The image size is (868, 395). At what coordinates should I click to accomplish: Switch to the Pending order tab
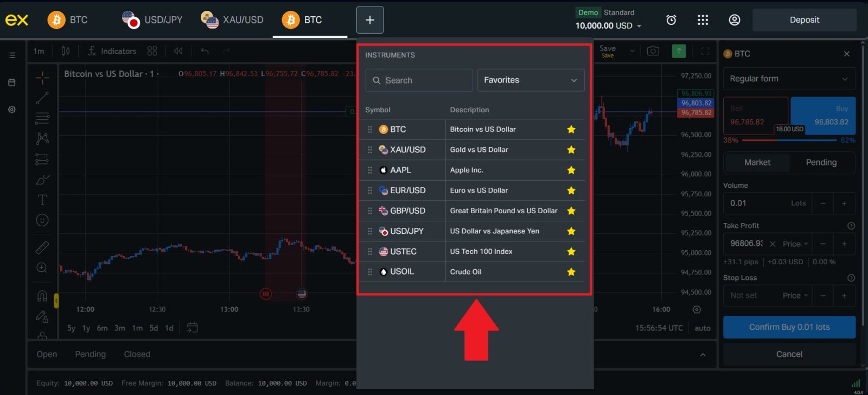[821, 162]
